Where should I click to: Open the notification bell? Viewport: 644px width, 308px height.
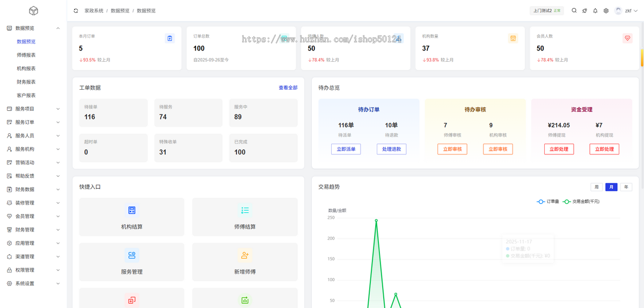(595, 11)
